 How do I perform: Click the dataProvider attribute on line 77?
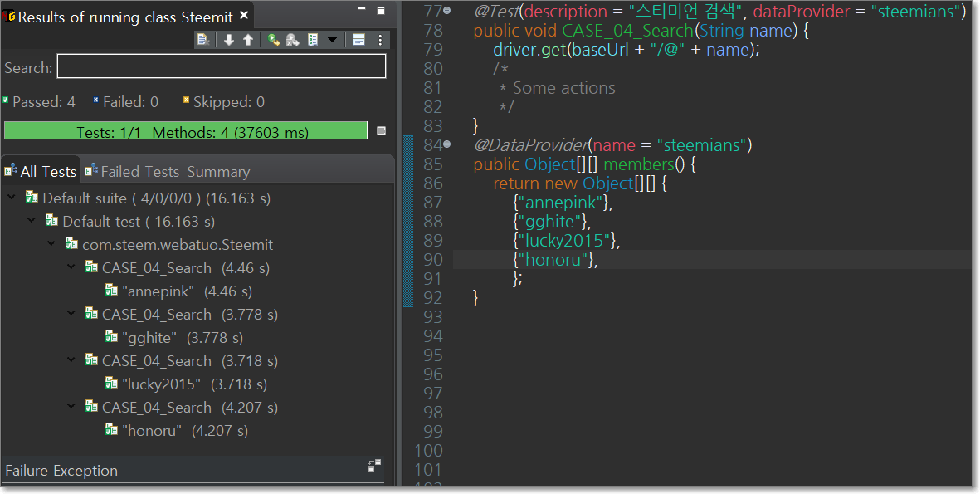tap(802, 12)
